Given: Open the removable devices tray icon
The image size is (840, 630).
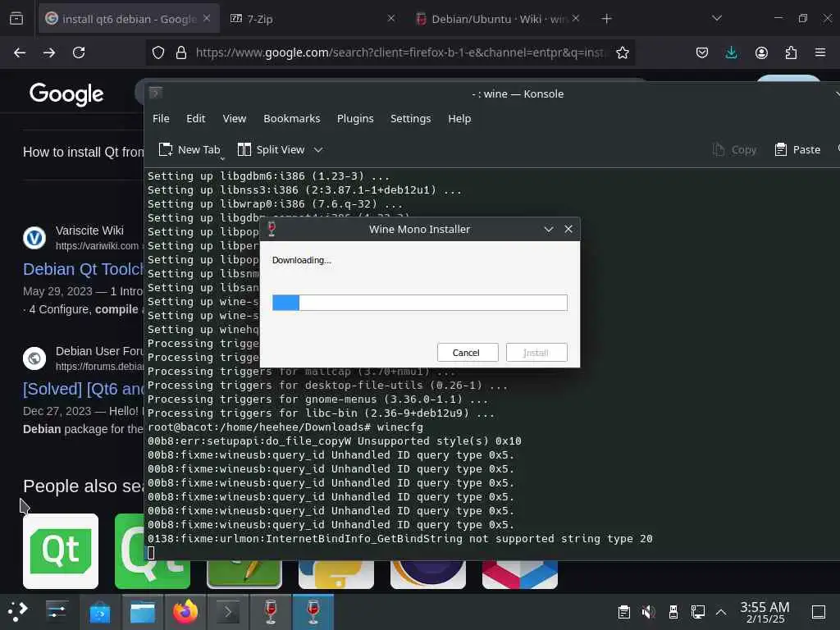Looking at the screenshot, I should pos(673,612).
